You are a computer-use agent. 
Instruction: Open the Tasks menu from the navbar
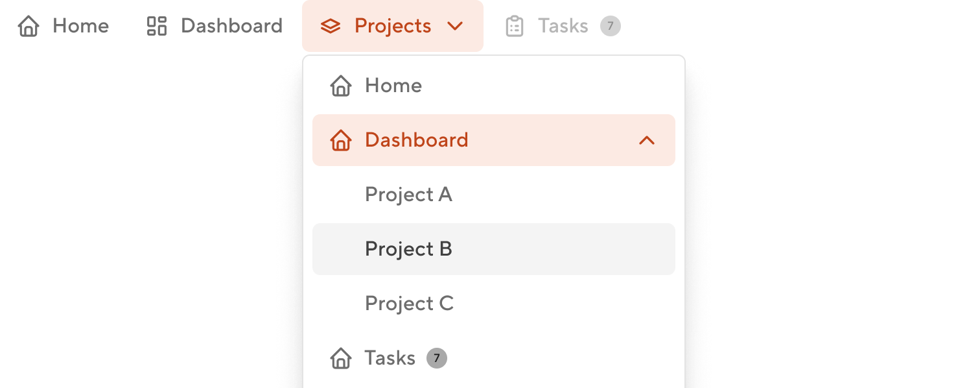tap(562, 25)
